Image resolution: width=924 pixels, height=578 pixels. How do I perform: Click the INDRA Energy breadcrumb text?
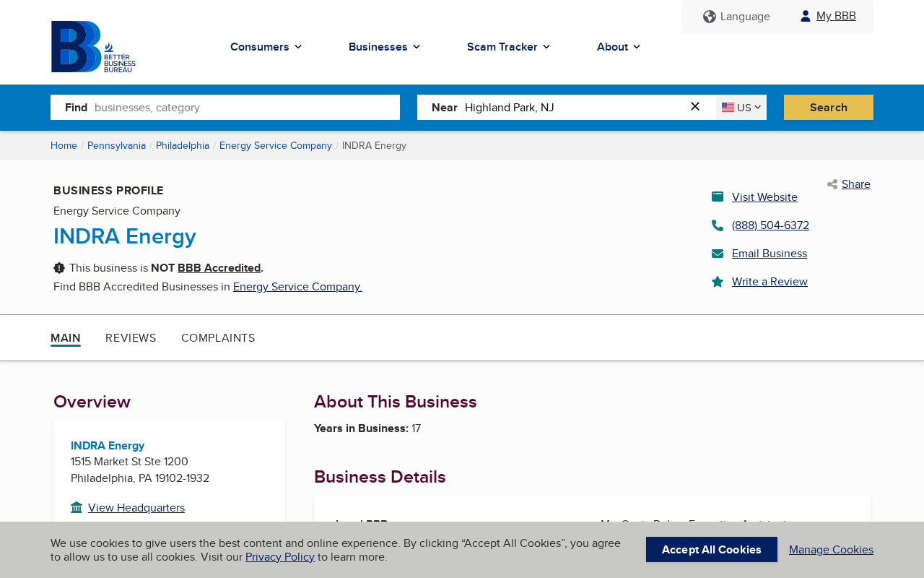374,146
